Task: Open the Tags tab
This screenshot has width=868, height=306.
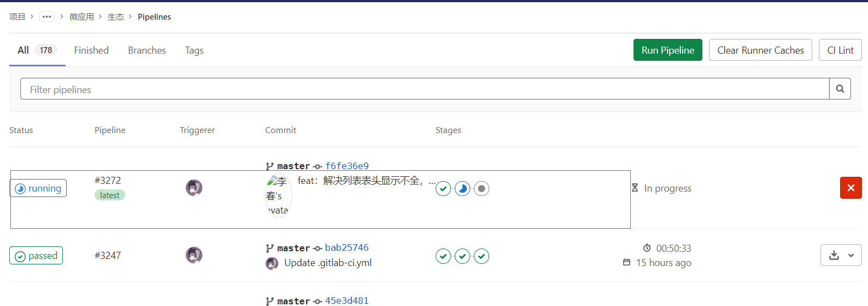Action: coord(194,50)
